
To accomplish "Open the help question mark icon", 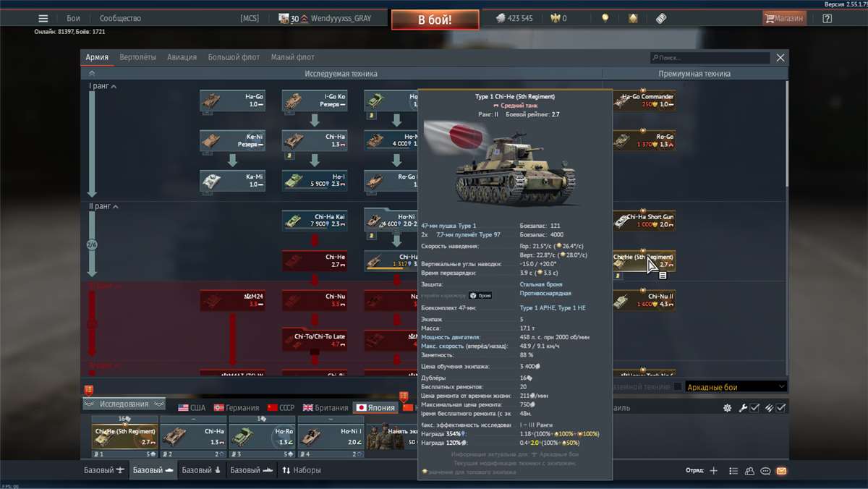I will tap(827, 18).
